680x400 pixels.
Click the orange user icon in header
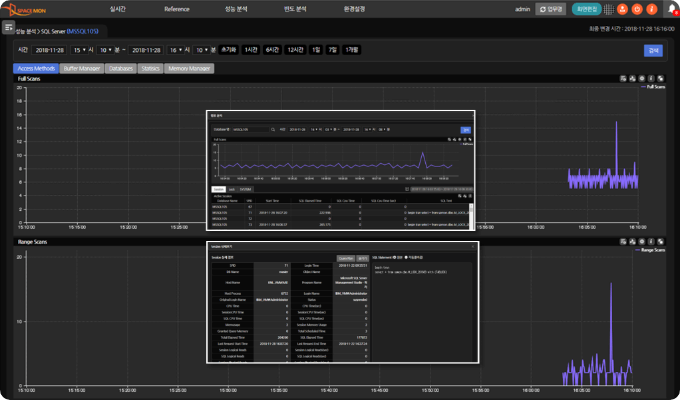622,9
